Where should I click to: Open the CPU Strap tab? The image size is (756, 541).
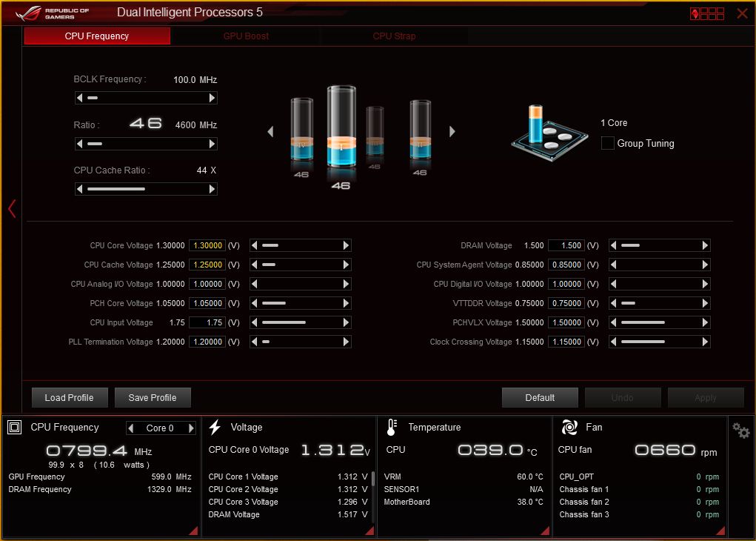pyautogui.click(x=394, y=36)
